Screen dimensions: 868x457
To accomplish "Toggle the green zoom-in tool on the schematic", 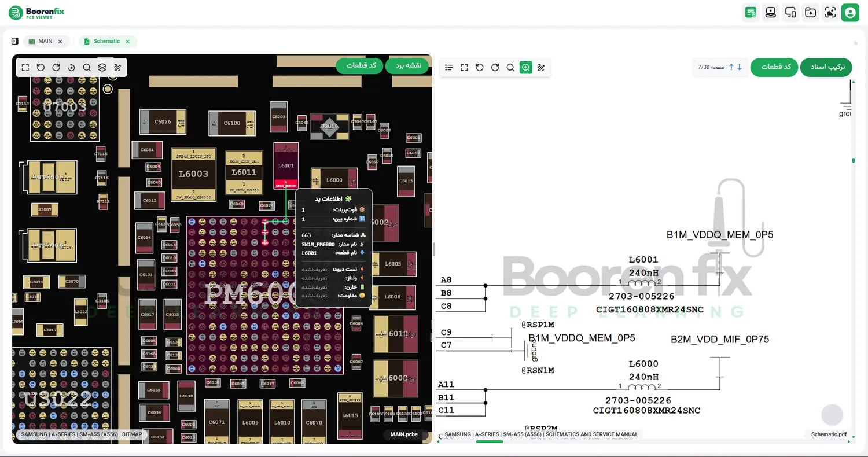I will click(x=525, y=68).
